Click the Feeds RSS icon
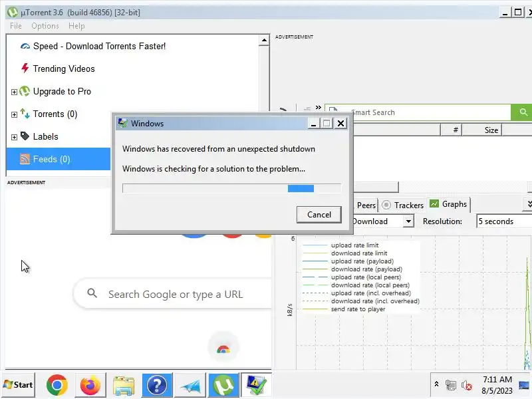Image resolution: width=532 pixels, height=399 pixels. [x=25, y=159]
